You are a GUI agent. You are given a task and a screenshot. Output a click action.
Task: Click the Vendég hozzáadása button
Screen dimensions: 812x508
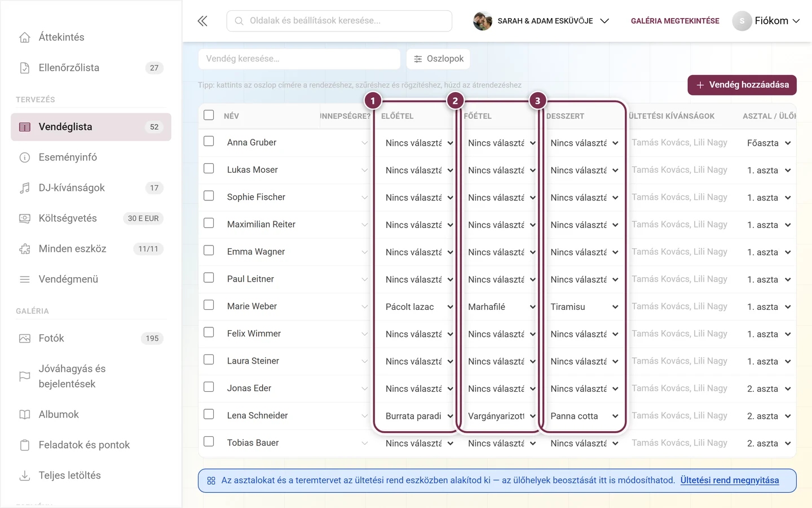pos(742,85)
